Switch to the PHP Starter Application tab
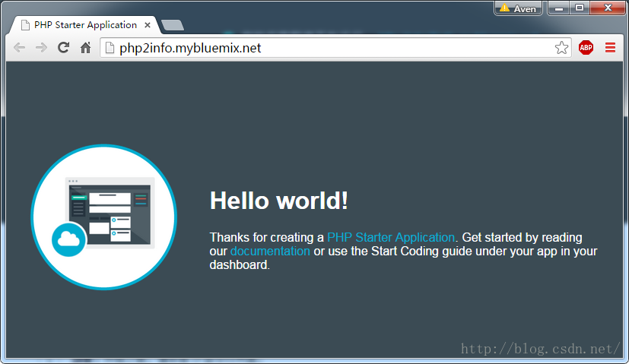The height and width of the screenshot is (364, 629). [84, 25]
